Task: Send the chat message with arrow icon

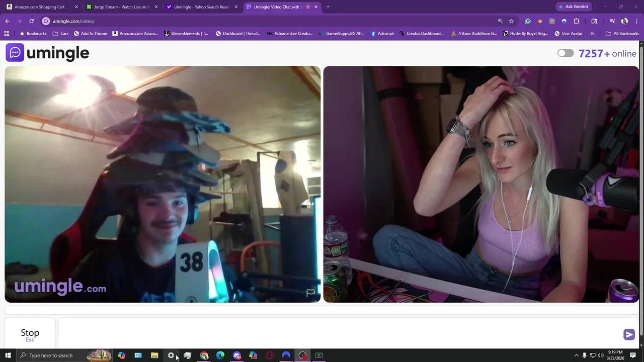Action: coord(629,334)
